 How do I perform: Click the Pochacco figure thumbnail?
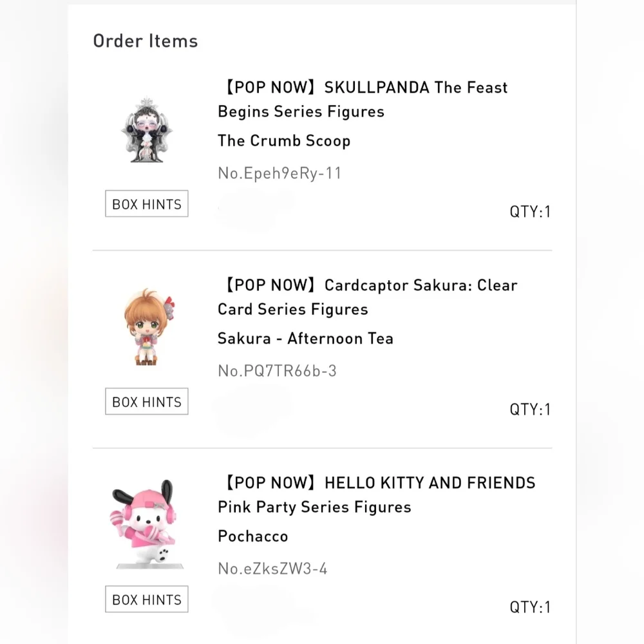[x=147, y=525]
